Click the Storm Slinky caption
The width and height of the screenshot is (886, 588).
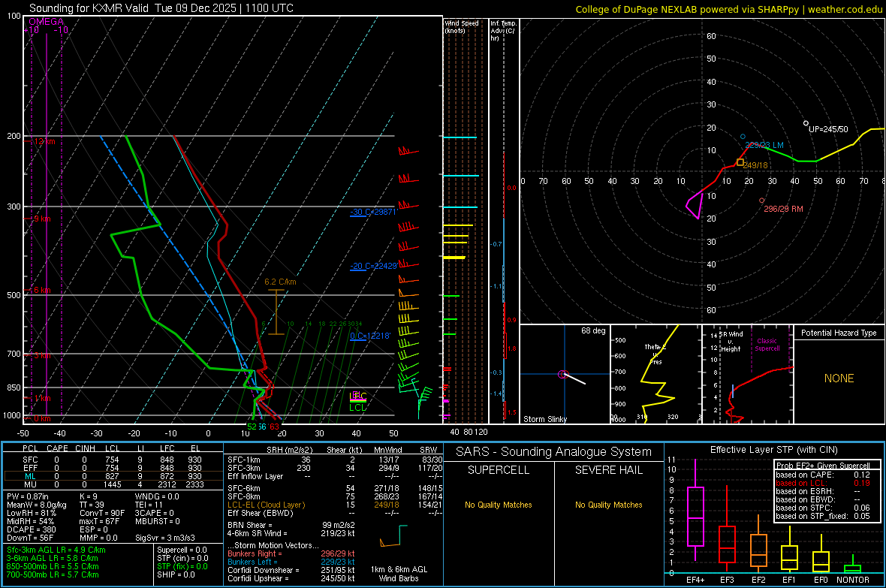point(544,419)
